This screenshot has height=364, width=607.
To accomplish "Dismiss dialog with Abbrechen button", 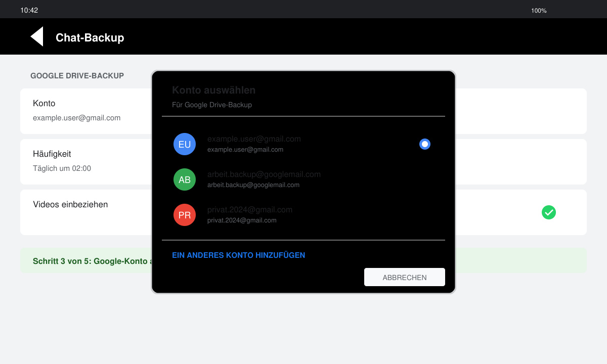I will (x=405, y=277).
